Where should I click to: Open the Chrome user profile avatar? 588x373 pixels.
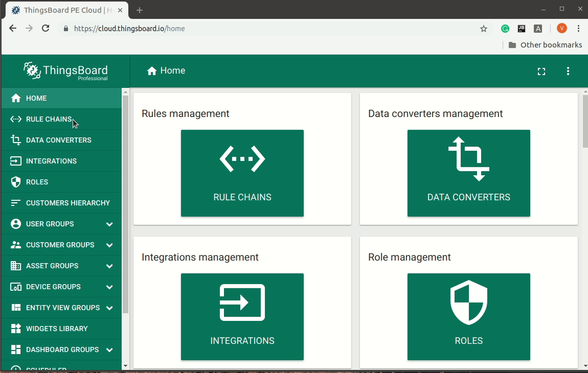click(561, 29)
